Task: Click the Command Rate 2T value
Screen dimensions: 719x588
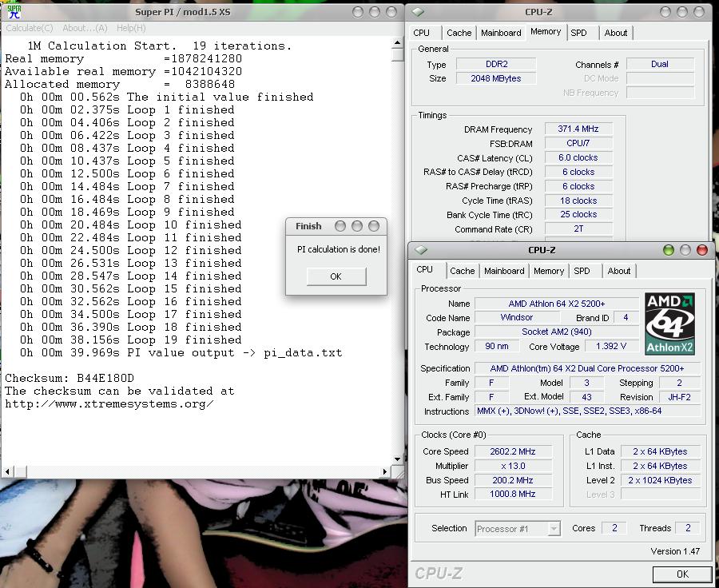Action: point(578,228)
